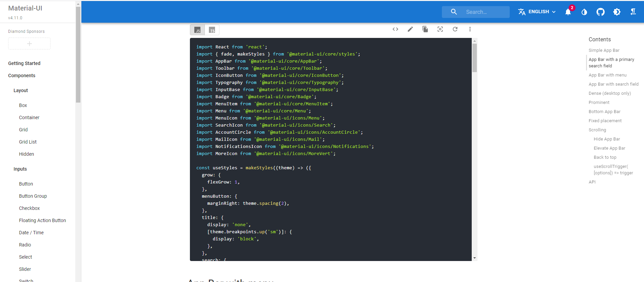Edit demo in CodeSandbox pencil icon
644x282 pixels.
click(410, 29)
